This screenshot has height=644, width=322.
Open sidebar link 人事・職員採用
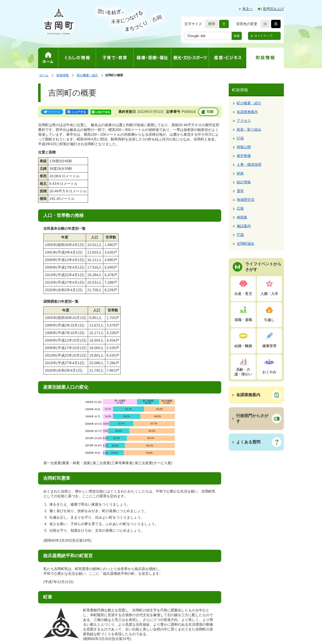pos(249,165)
